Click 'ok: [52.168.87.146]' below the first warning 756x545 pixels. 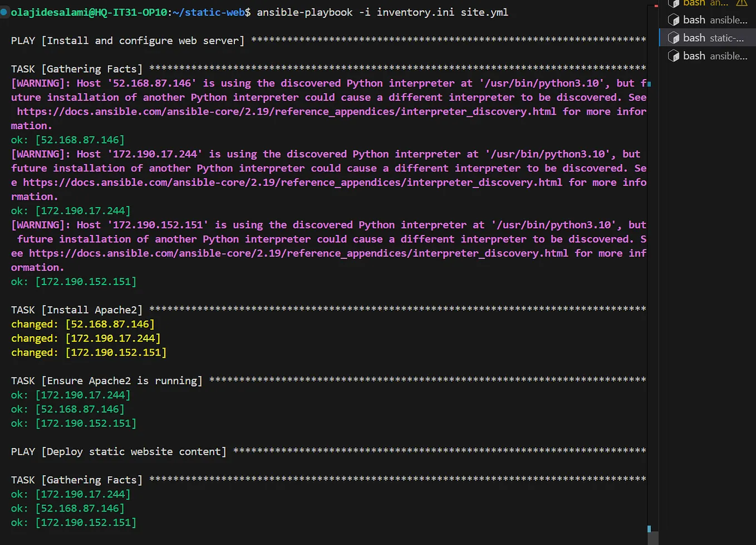coord(68,140)
